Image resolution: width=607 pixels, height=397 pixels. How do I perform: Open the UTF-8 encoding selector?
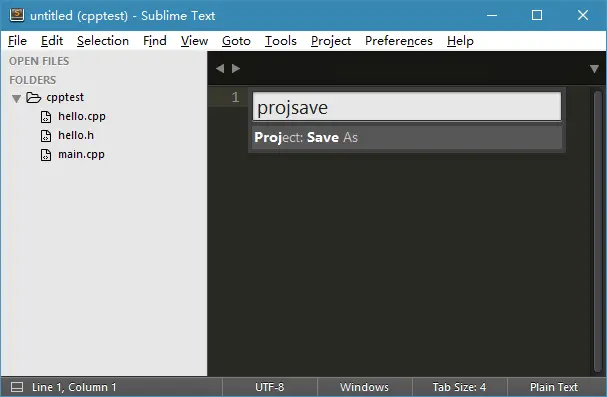tap(269, 387)
